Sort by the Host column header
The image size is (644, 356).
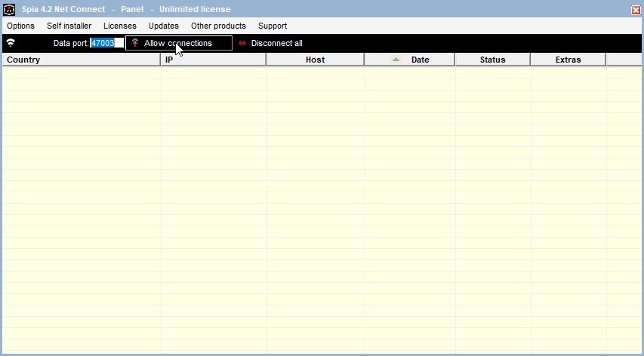[316, 60]
